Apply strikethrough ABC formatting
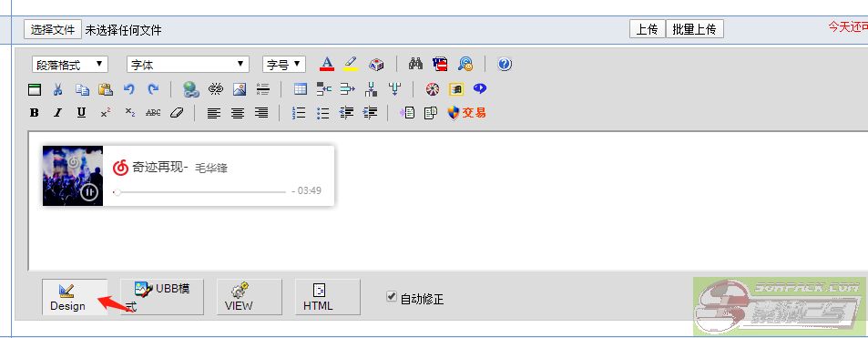The image size is (868, 338). 153,113
